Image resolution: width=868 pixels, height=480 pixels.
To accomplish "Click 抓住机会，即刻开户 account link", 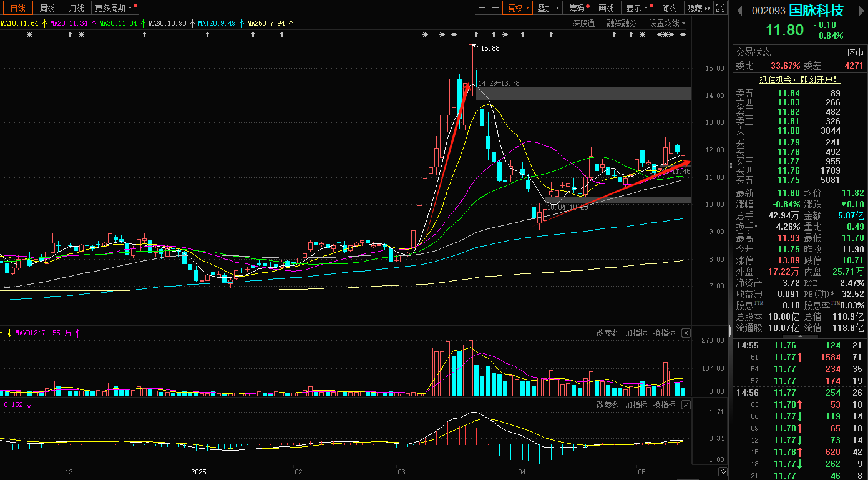I will point(799,79).
